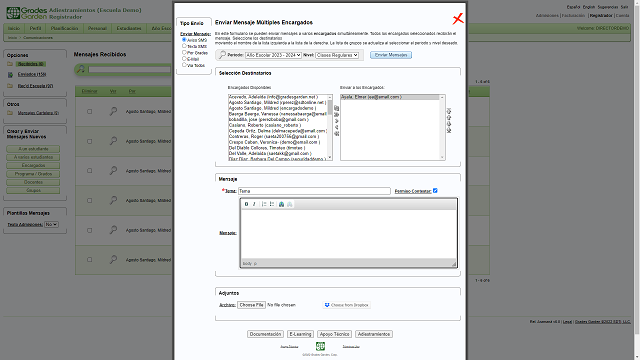Screen dimensions: 640x360
Task: Check the first message row checkbox in background list
Action: (89, 111)
